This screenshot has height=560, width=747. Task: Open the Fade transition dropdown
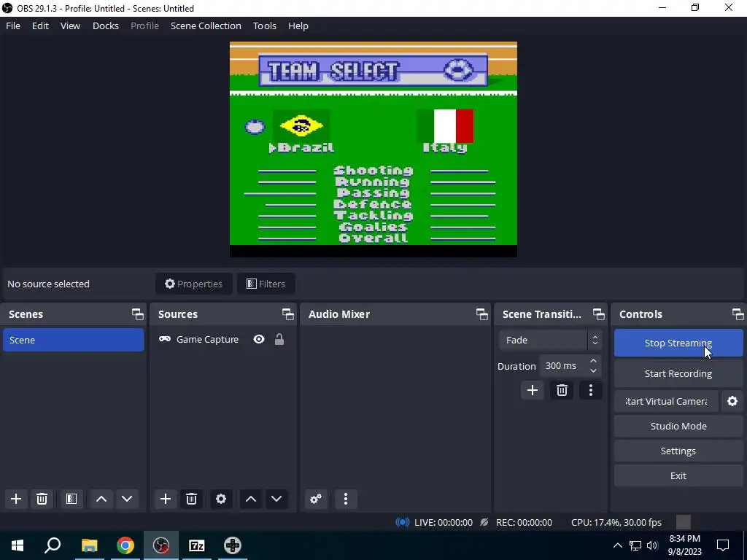(550, 340)
